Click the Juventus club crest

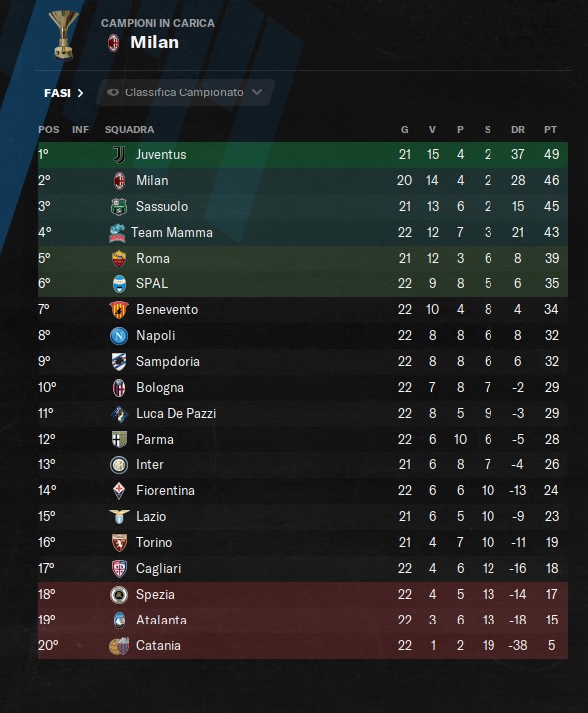tap(119, 154)
